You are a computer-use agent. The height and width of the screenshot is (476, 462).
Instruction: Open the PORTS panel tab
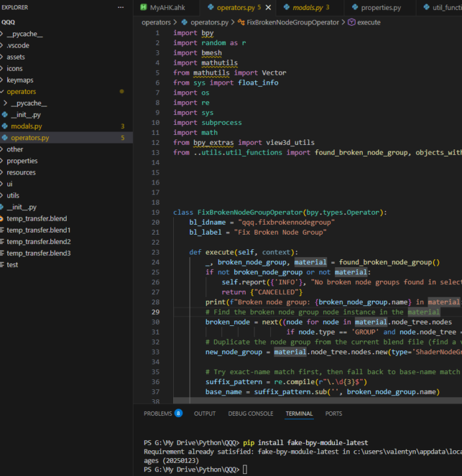(x=334, y=413)
